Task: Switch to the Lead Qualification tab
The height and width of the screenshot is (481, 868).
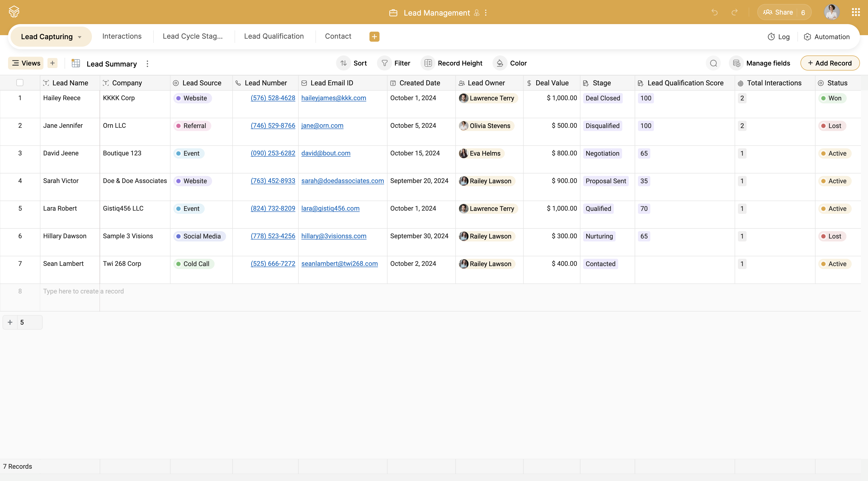Action: point(274,36)
